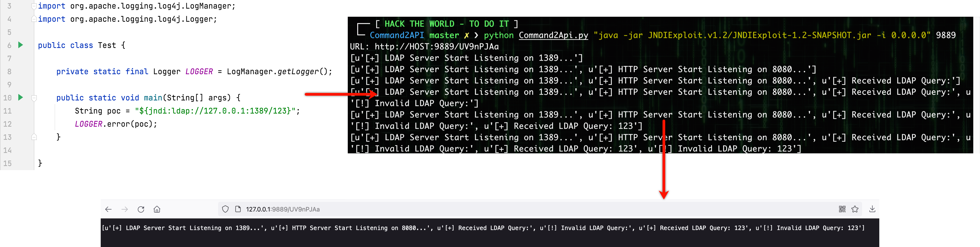Viewport: 980px width, 247px height.
Task: Click fold end marker at line 13
Action: (x=34, y=137)
